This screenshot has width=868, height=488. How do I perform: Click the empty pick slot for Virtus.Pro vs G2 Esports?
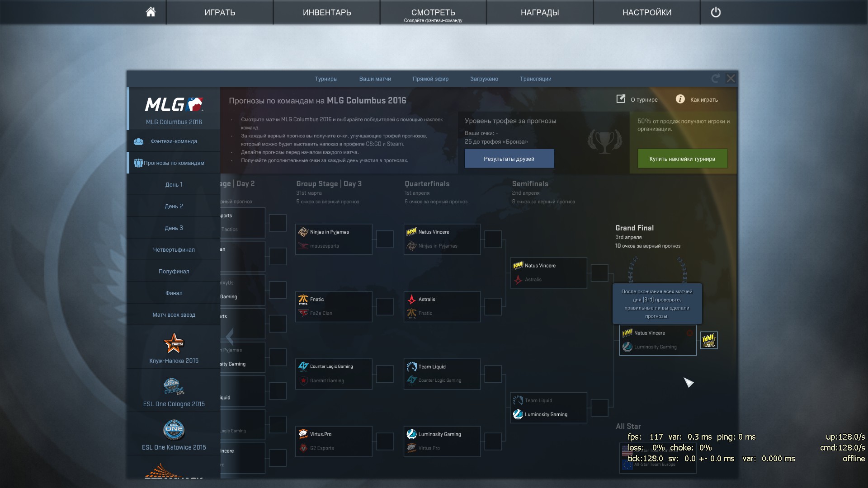click(x=385, y=441)
